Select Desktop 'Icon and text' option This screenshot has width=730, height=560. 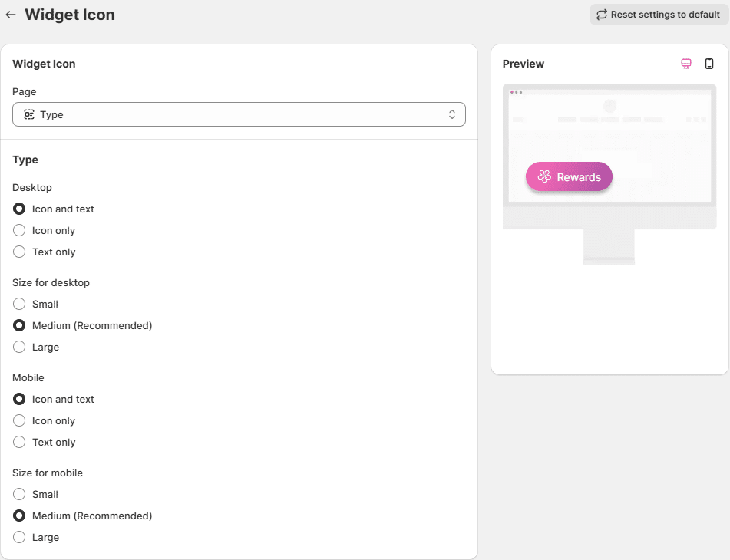[x=20, y=209]
